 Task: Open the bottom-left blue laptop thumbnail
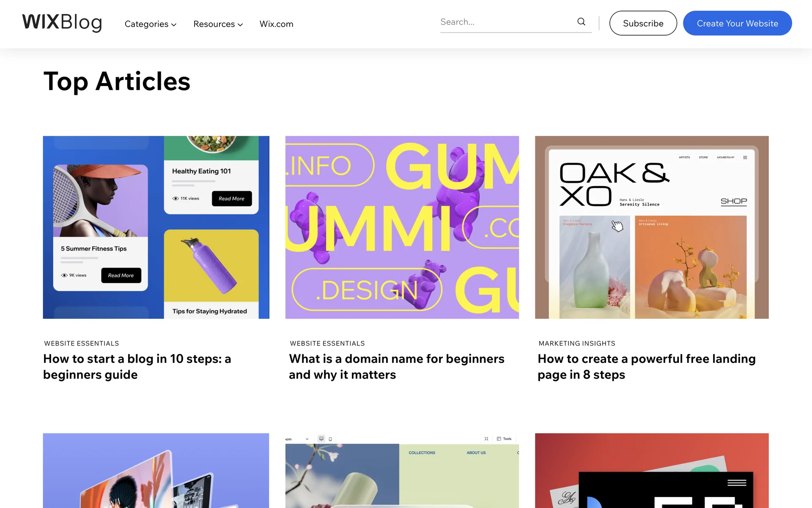click(x=156, y=470)
